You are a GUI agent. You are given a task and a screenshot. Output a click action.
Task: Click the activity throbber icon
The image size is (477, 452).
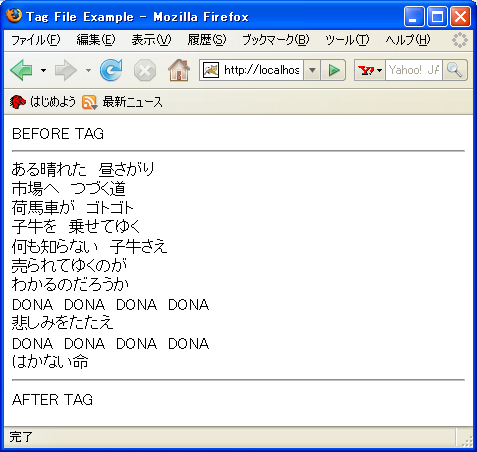point(460,40)
